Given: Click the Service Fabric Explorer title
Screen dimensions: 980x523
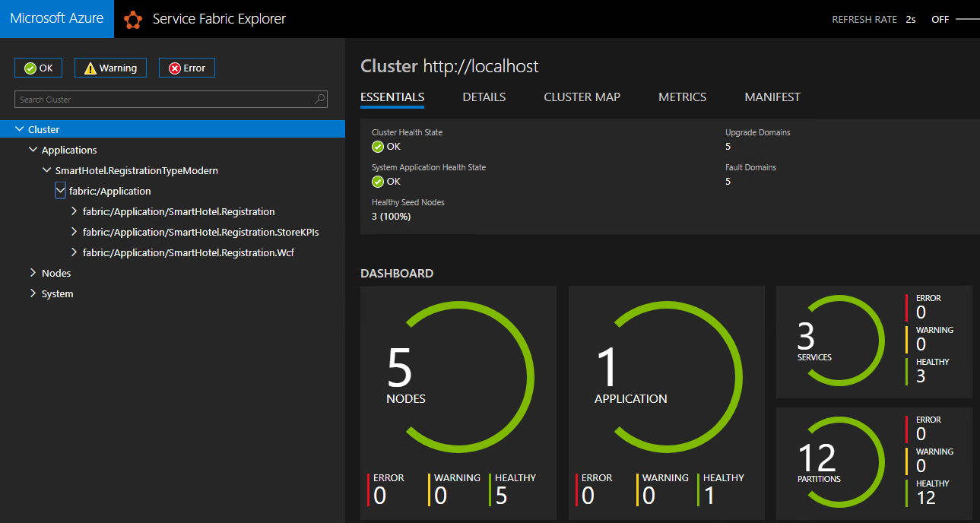Looking at the screenshot, I should pos(219,19).
